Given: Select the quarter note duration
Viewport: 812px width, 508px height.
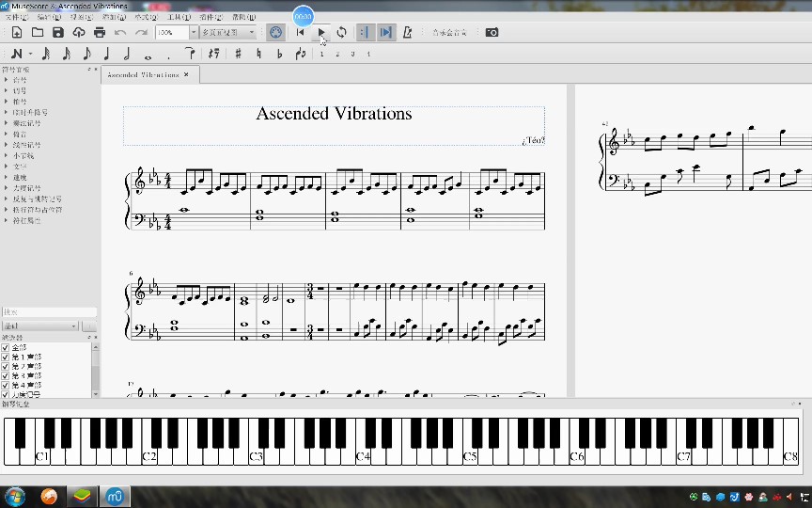Looking at the screenshot, I should (107, 54).
